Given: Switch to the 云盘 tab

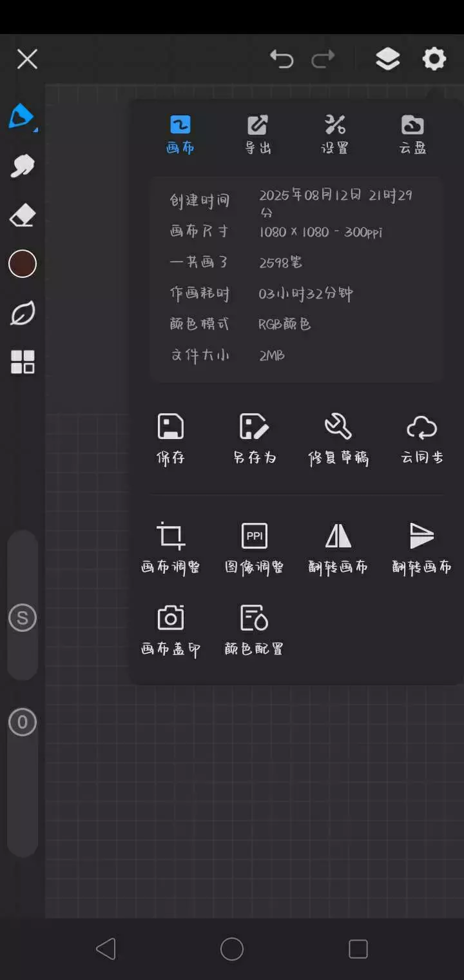Looking at the screenshot, I should 412,135.
